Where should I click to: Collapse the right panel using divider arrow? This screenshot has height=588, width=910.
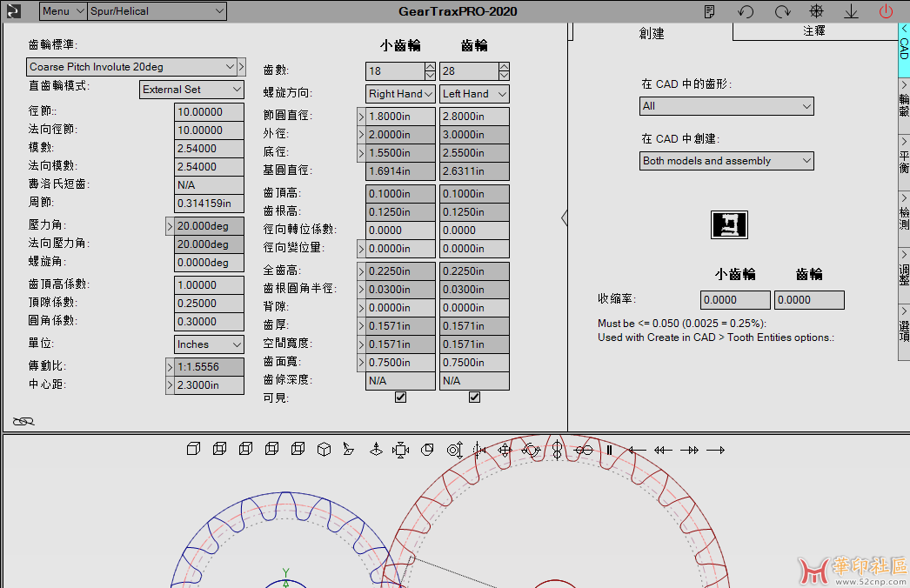[565, 217]
